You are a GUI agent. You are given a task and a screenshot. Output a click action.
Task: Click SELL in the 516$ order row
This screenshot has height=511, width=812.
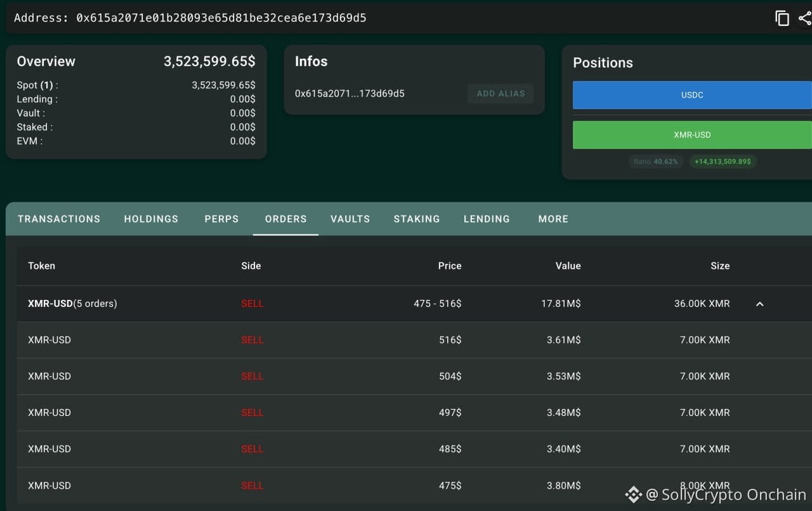252,340
